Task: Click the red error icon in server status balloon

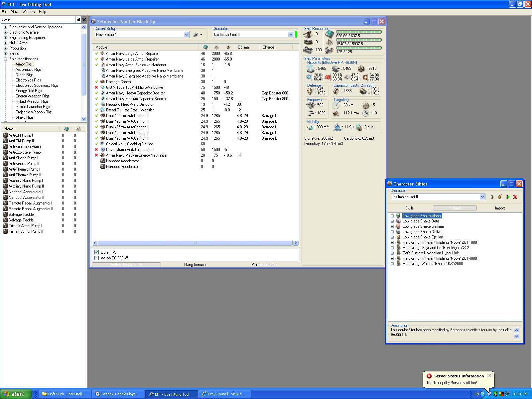Action: point(429,376)
